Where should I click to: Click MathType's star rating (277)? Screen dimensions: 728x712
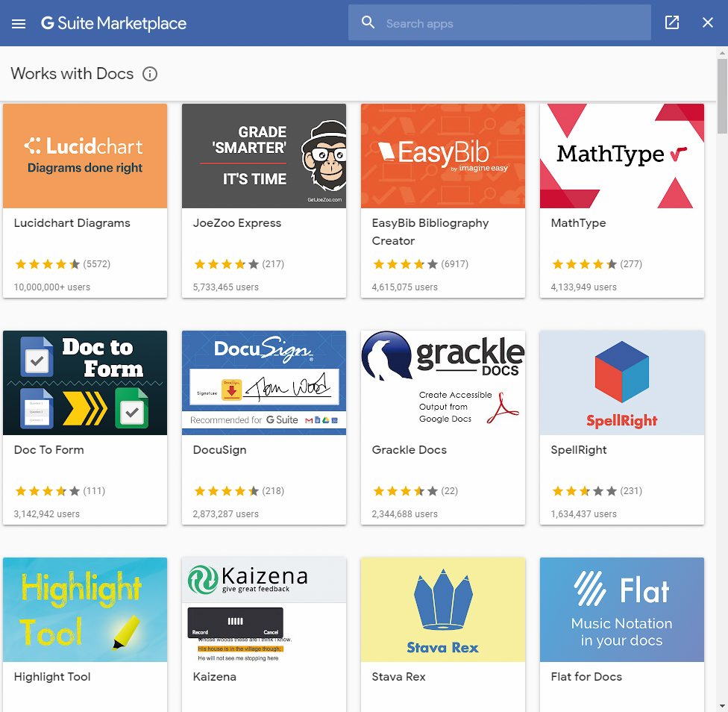pyautogui.click(x=597, y=264)
